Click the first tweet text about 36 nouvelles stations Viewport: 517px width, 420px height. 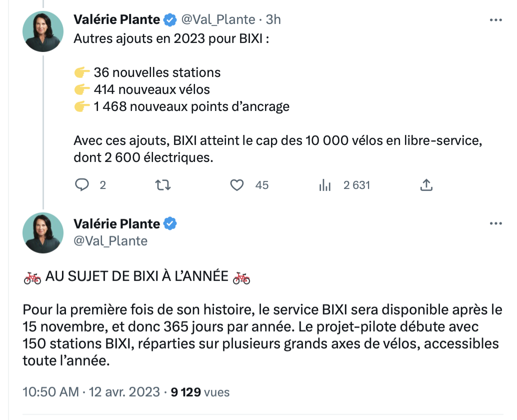[x=157, y=72]
